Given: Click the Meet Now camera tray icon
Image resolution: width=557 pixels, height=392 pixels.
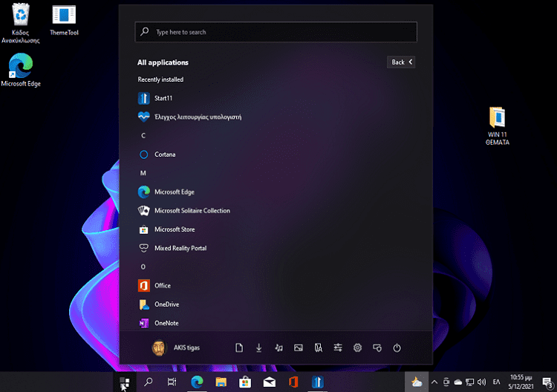Looking at the screenshot, I should [446, 382].
